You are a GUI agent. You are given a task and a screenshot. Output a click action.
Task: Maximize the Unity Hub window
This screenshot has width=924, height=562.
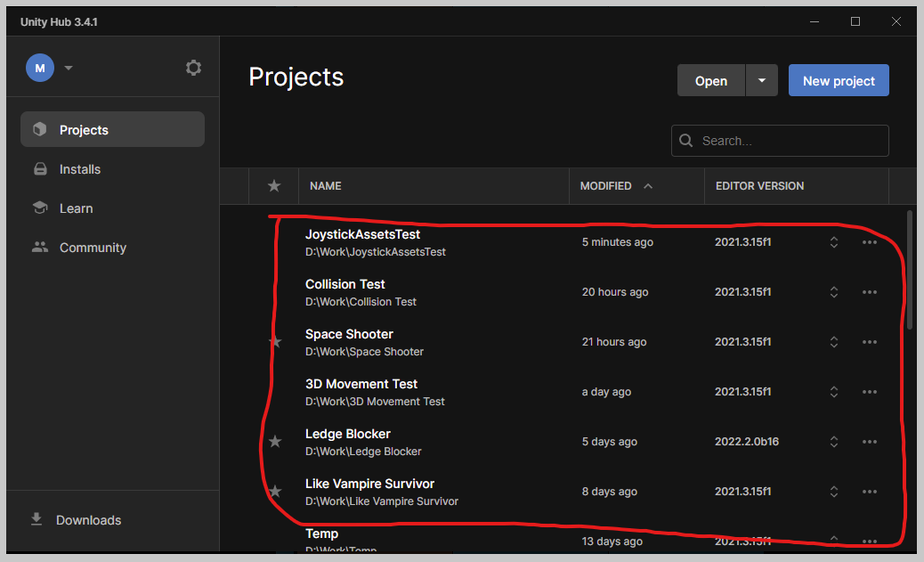pyautogui.click(x=855, y=21)
